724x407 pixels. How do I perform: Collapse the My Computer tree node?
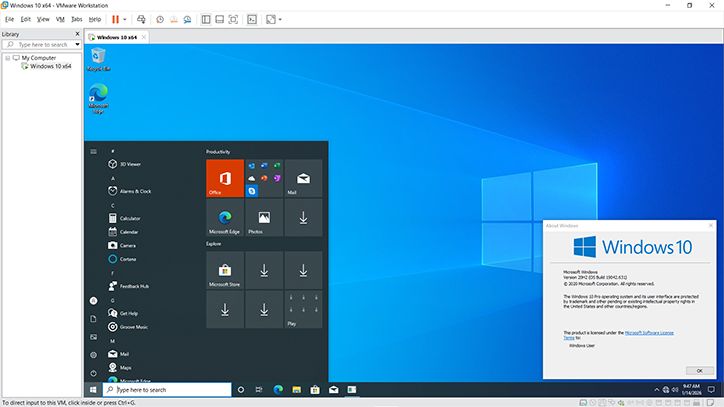(x=7, y=58)
